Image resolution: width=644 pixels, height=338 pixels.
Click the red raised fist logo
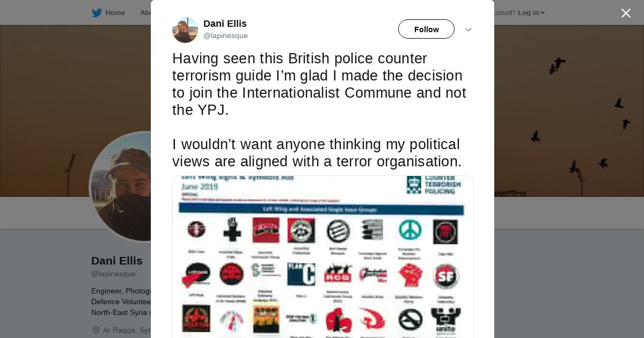(x=411, y=275)
